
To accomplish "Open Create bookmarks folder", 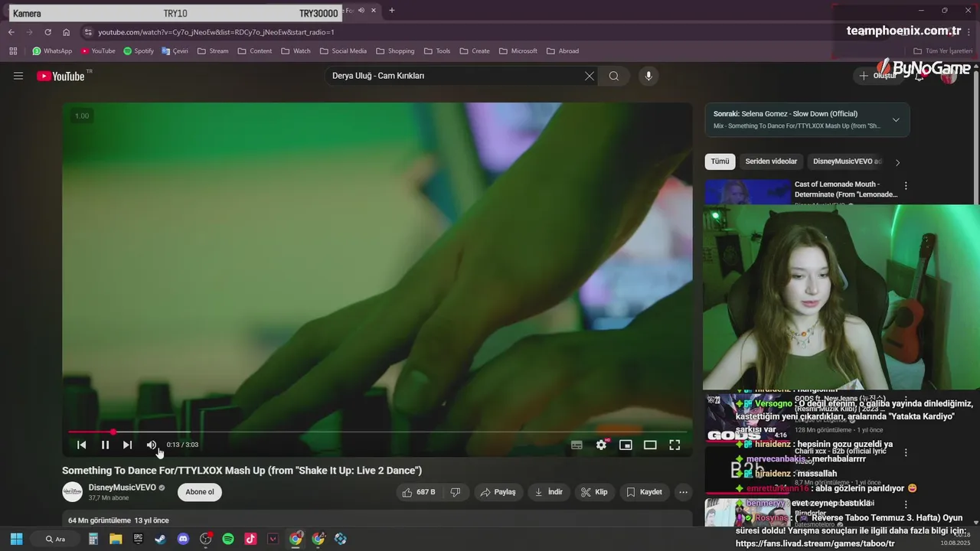I will tap(474, 51).
